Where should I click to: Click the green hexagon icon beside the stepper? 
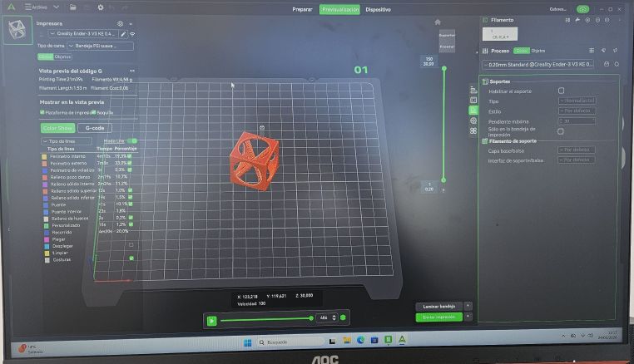point(343,317)
